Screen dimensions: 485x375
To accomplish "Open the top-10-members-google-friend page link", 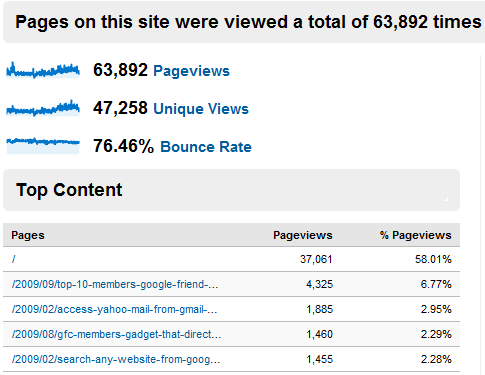I will (115, 284).
